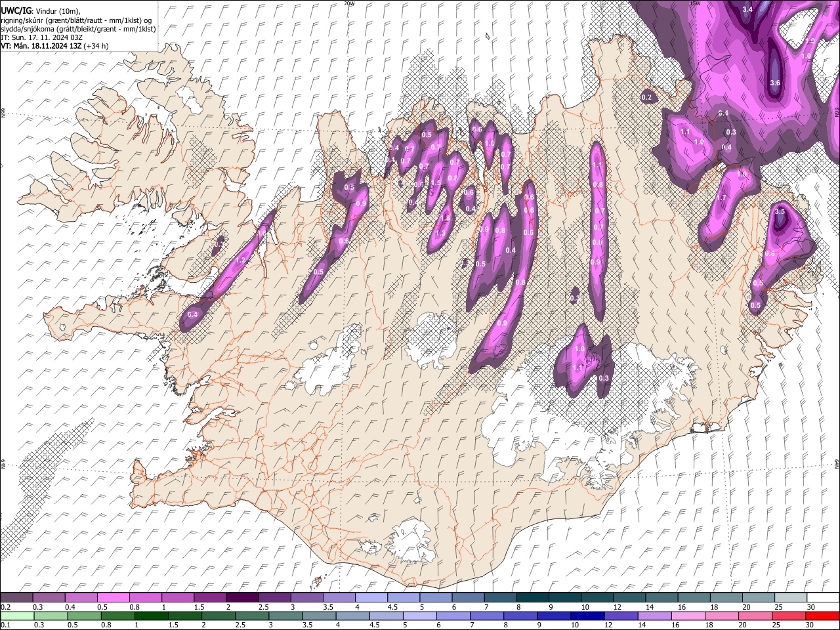Click the '25' label on rain scale
The image size is (840, 630).
776,625
